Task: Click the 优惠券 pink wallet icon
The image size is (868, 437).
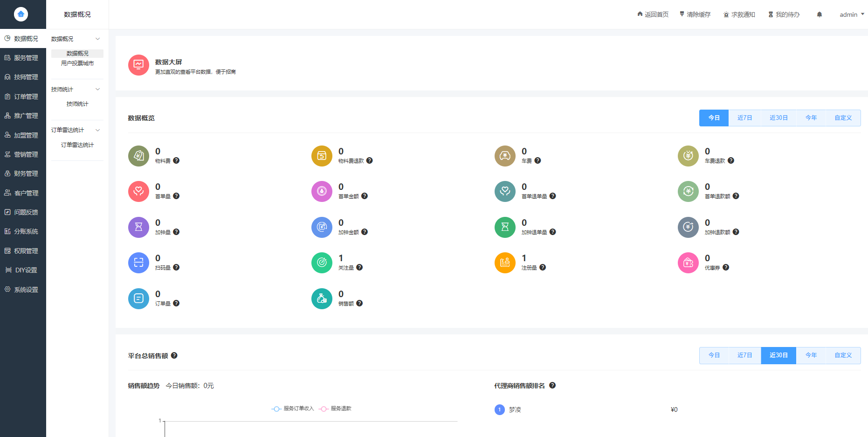Action: pos(688,263)
